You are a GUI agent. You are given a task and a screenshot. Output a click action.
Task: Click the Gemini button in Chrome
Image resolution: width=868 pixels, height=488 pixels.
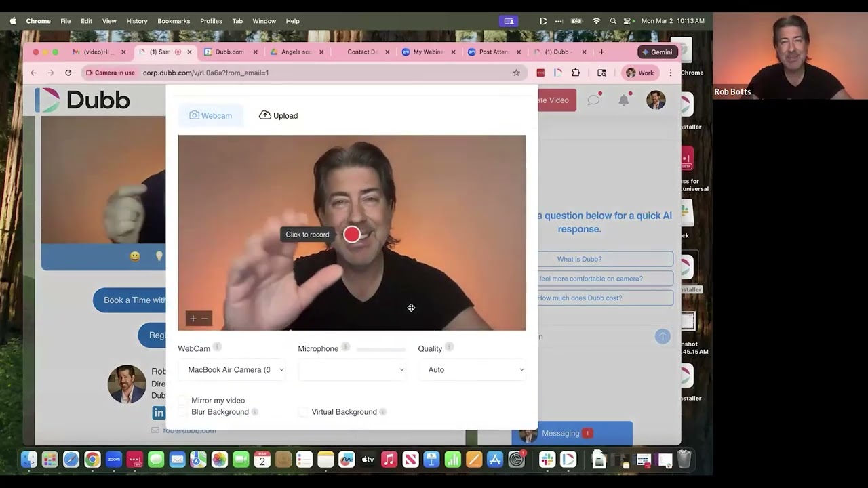(658, 52)
